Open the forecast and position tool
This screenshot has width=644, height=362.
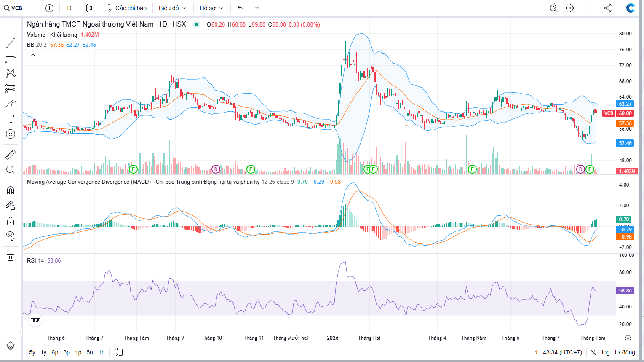pos(11,88)
